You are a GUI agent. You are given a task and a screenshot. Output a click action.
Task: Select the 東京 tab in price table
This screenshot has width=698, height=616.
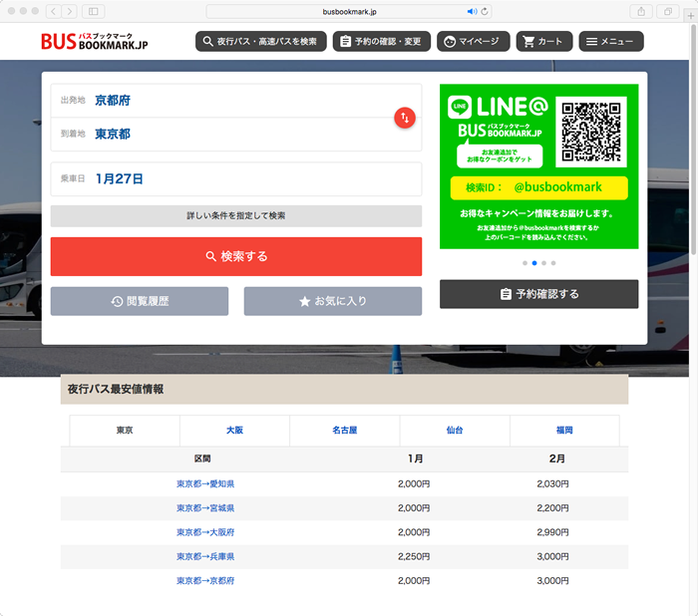tap(125, 431)
